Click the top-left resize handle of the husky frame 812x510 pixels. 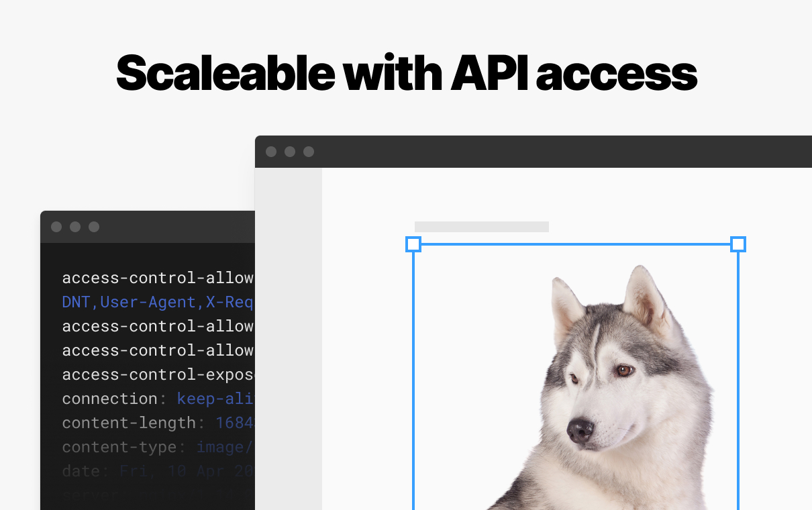tap(413, 244)
